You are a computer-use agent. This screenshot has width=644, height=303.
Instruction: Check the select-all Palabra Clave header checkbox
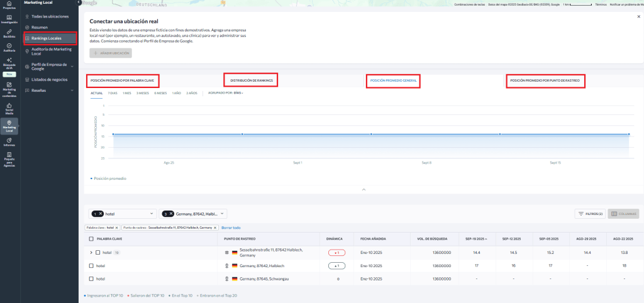click(x=91, y=239)
